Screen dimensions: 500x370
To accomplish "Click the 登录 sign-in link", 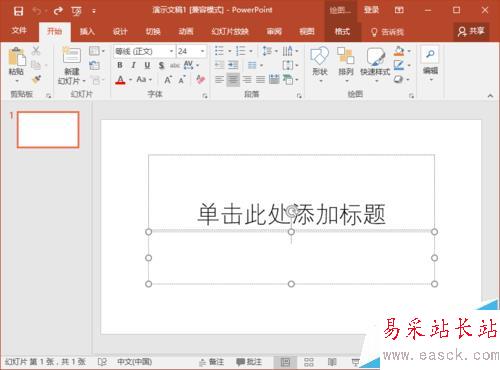I will pos(371,10).
